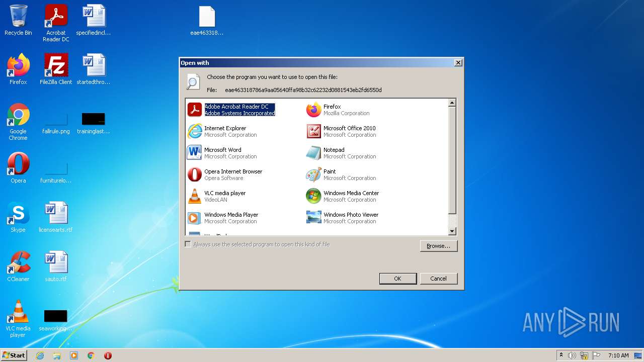644x362 pixels.
Task: Launch Windows Media Player from taskbar
Action: click(74, 355)
